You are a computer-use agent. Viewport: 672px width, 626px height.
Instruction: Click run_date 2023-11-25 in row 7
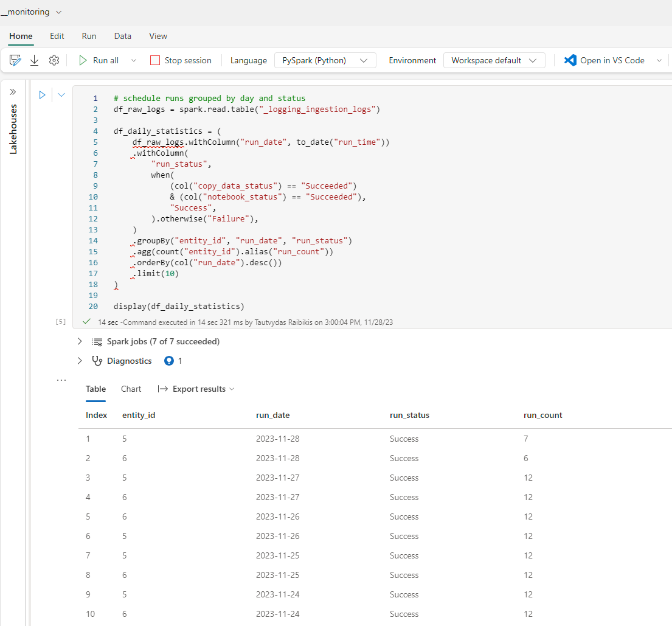tap(278, 555)
